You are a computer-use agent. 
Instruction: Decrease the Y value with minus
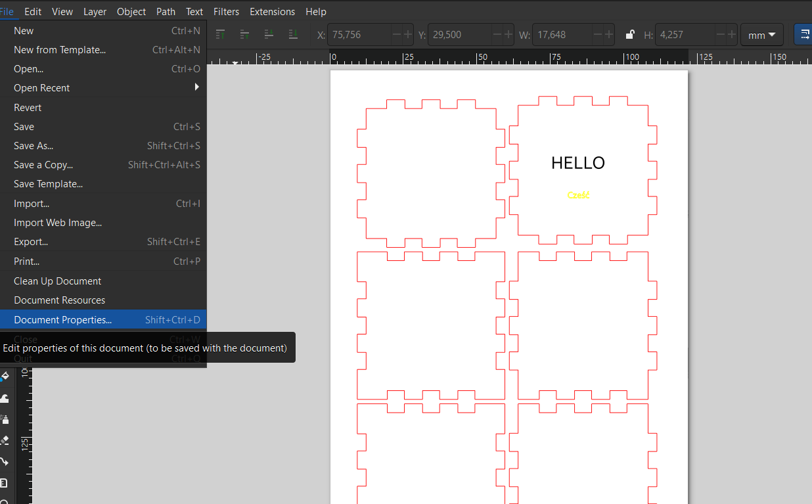coord(497,35)
